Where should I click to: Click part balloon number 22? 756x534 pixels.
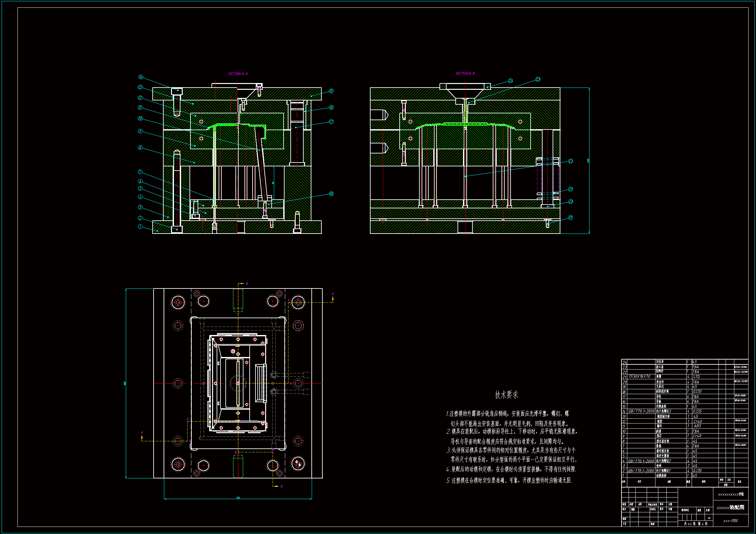(570, 161)
